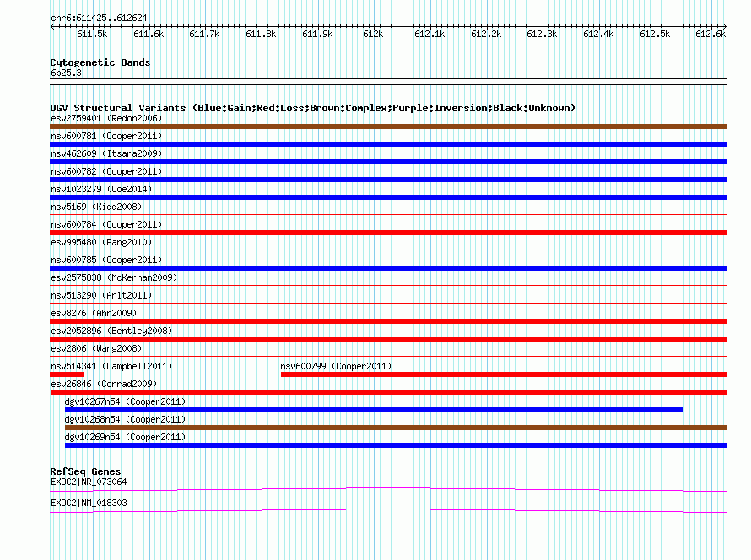
Task: Open esv2575838 (McKernan2009) variant
Action: (x=114, y=277)
